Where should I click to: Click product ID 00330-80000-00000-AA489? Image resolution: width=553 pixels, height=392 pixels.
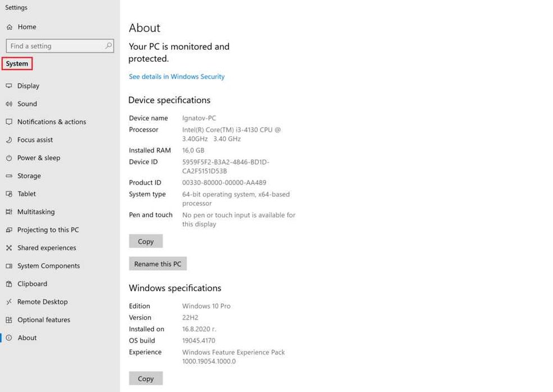pyautogui.click(x=224, y=182)
